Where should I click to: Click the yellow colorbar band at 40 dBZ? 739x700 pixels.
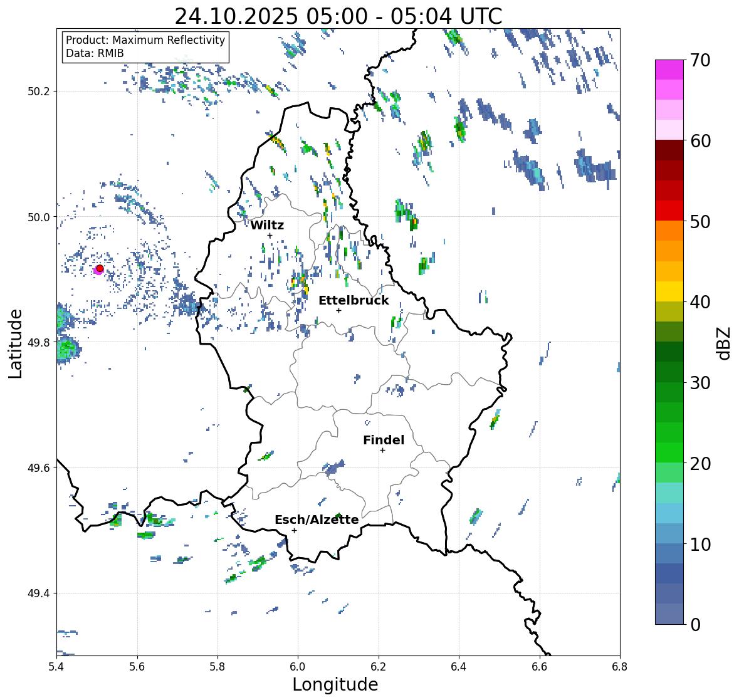[x=669, y=291]
